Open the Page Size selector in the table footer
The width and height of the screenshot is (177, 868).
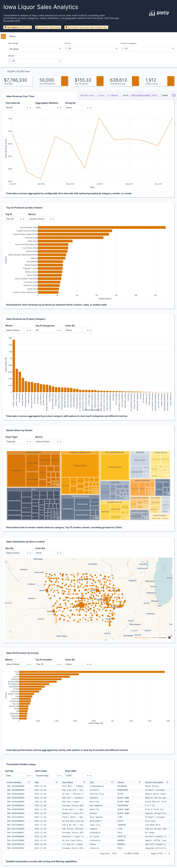(115, 853)
